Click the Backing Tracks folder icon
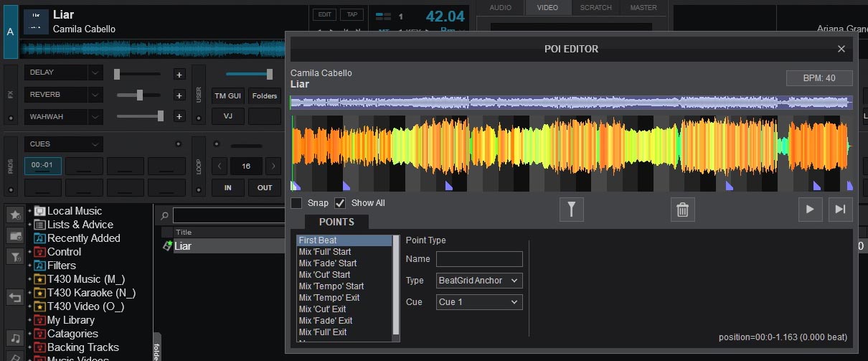The image size is (868, 361). click(40, 347)
